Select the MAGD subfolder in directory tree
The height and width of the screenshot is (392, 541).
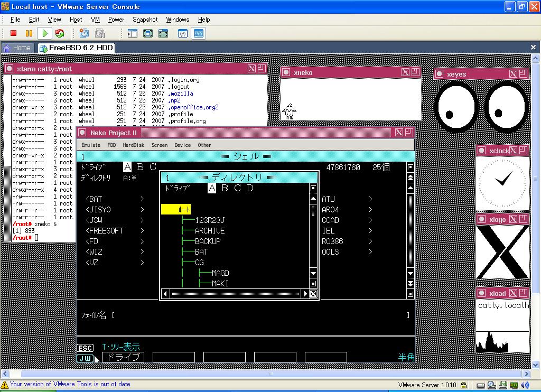220,273
